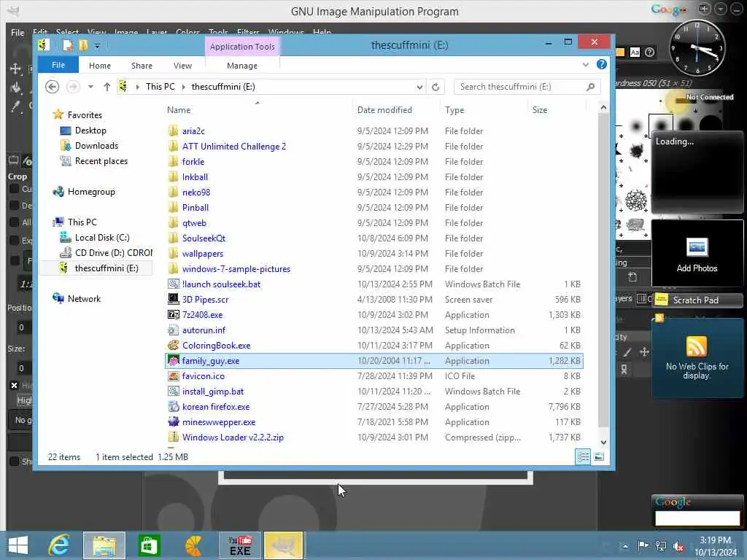The width and height of the screenshot is (747, 560).
Task: Select the favicon.ico file
Action: pyautogui.click(x=203, y=376)
